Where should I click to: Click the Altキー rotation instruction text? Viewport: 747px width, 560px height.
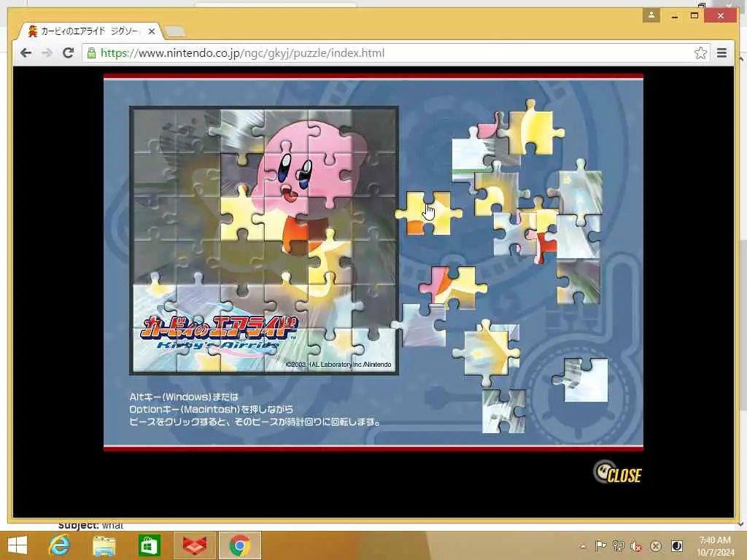tap(255, 410)
